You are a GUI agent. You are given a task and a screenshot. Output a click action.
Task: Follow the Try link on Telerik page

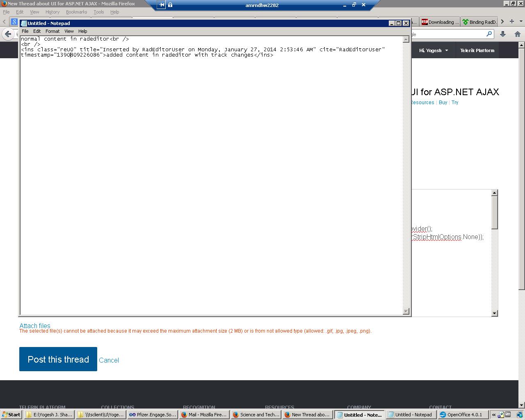tap(455, 103)
